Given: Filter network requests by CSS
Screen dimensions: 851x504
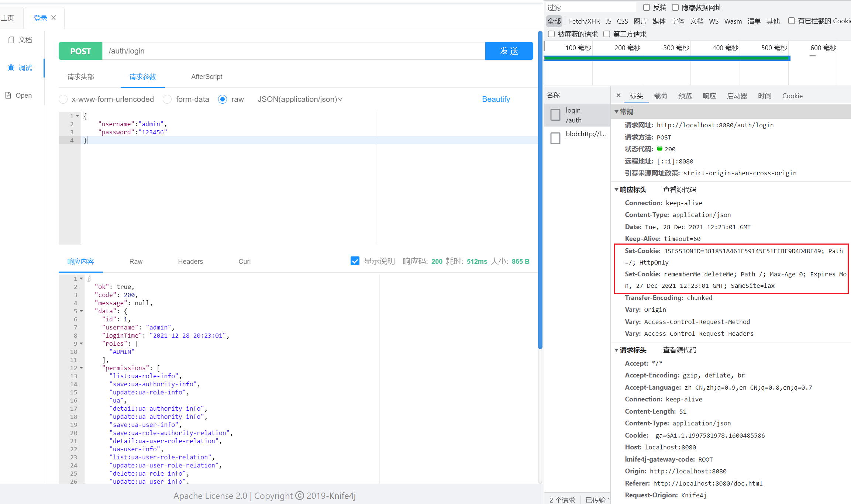Looking at the screenshot, I should click(x=623, y=21).
